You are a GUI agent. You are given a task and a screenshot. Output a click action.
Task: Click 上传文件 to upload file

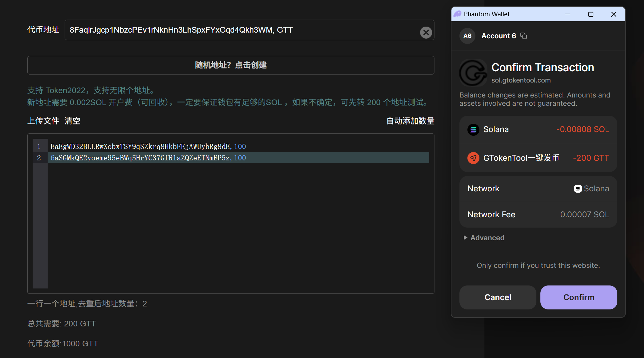43,121
